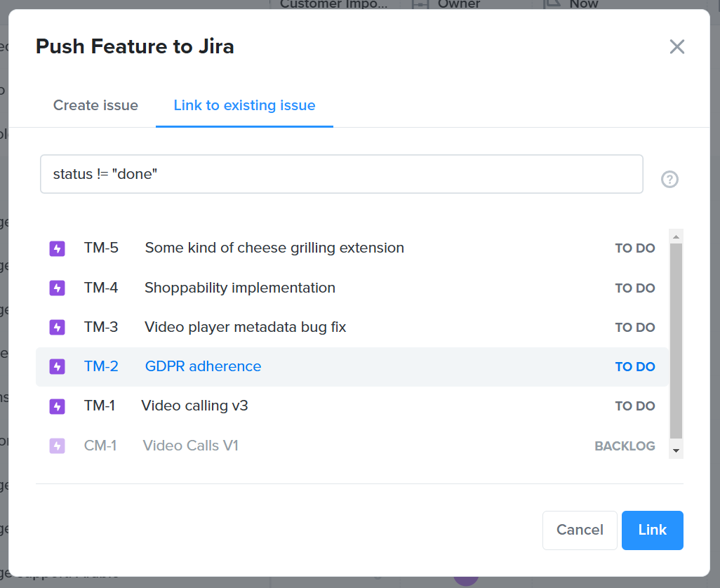
Task: Click the TO DO status of TM-5
Action: click(x=635, y=248)
